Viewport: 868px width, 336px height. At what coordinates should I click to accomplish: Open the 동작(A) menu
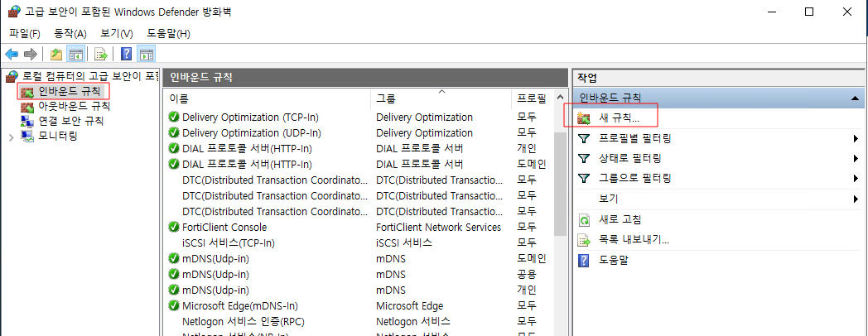[70, 34]
